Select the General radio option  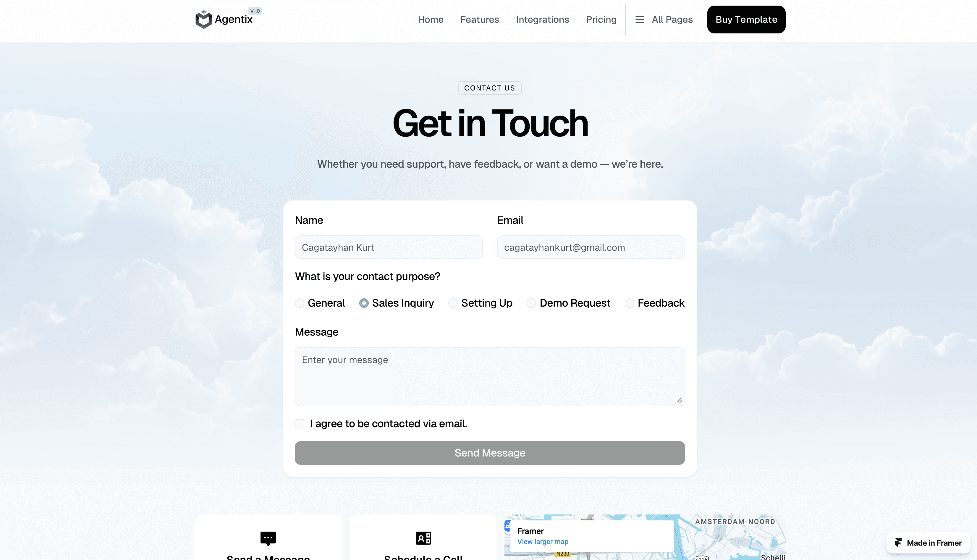pos(300,303)
